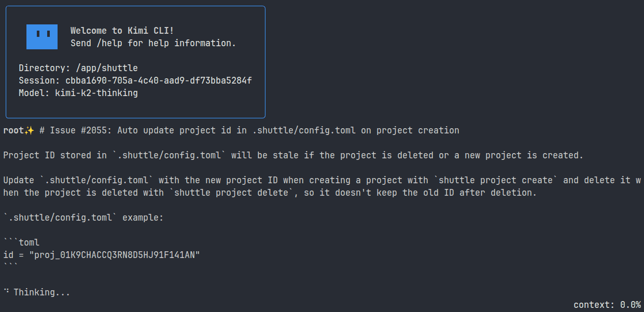Click the Thinking spinner indicator
This screenshot has width=644, height=312.
[7, 292]
